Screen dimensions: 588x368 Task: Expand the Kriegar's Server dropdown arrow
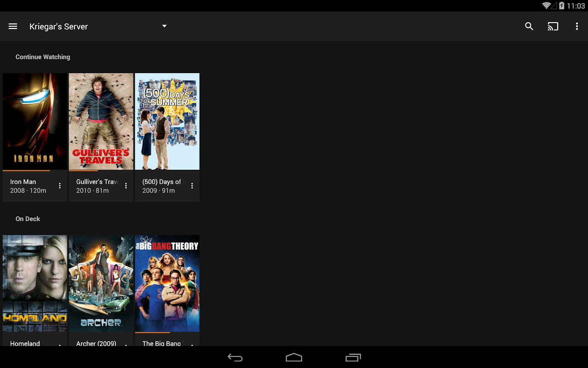pyautogui.click(x=164, y=26)
